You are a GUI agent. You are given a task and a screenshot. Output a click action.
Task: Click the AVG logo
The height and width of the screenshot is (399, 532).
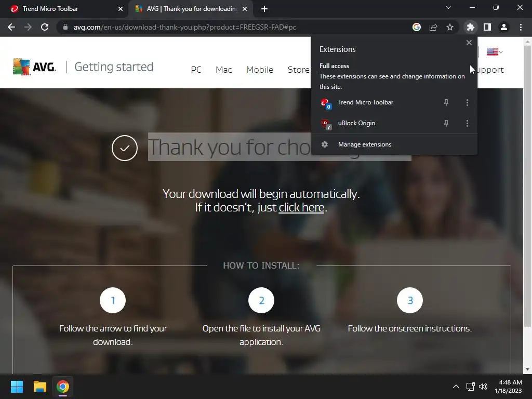coord(35,67)
